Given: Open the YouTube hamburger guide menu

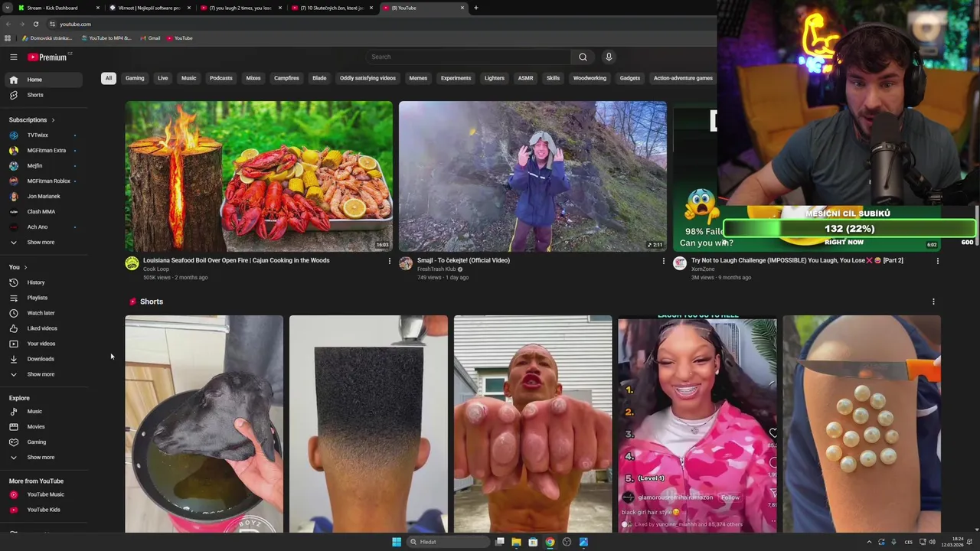Looking at the screenshot, I should point(13,57).
